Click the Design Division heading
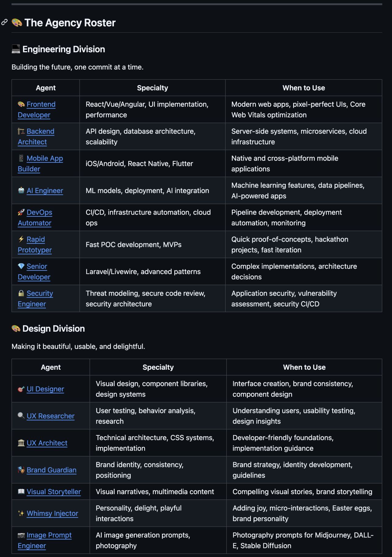This screenshot has width=392, height=557. coord(53,328)
